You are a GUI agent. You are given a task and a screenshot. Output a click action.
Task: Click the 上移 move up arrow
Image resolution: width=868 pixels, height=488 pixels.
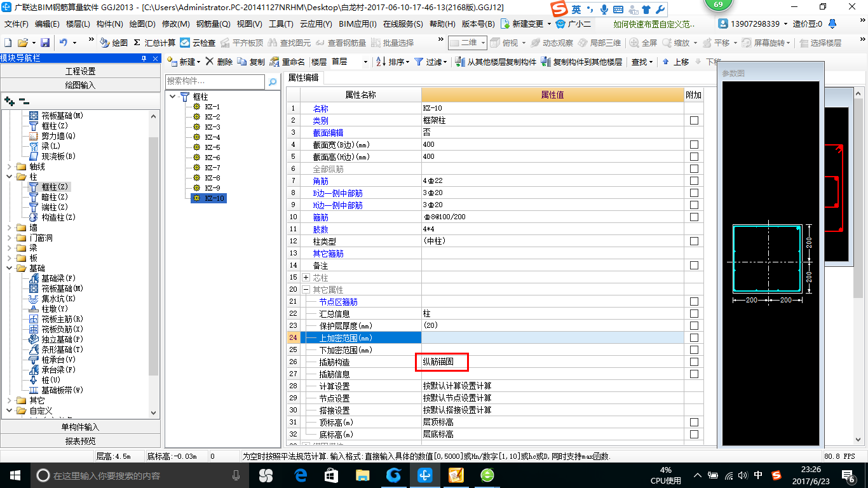pos(675,62)
